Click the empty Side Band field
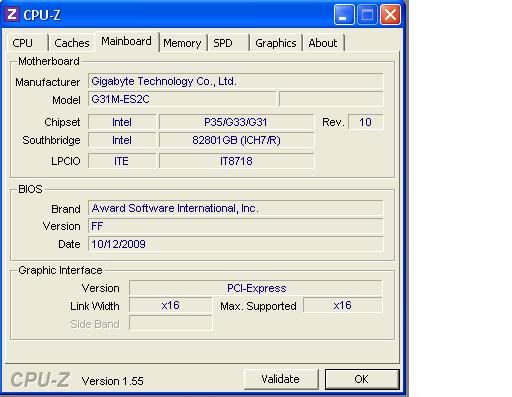This screenshot has height=397, width=512. coord(170,323)
